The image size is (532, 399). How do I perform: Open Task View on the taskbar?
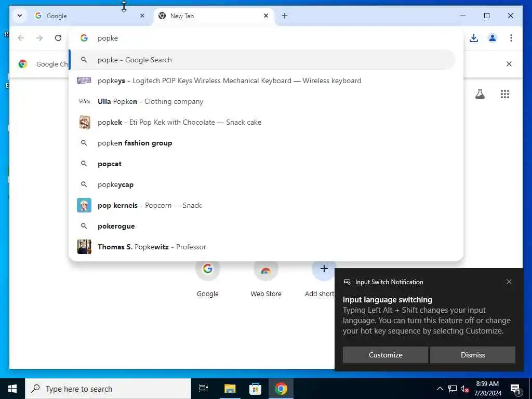pos(204,389)
